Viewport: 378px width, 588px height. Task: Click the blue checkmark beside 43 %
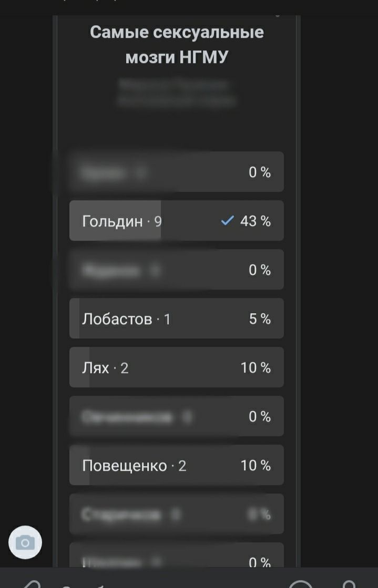227,221
